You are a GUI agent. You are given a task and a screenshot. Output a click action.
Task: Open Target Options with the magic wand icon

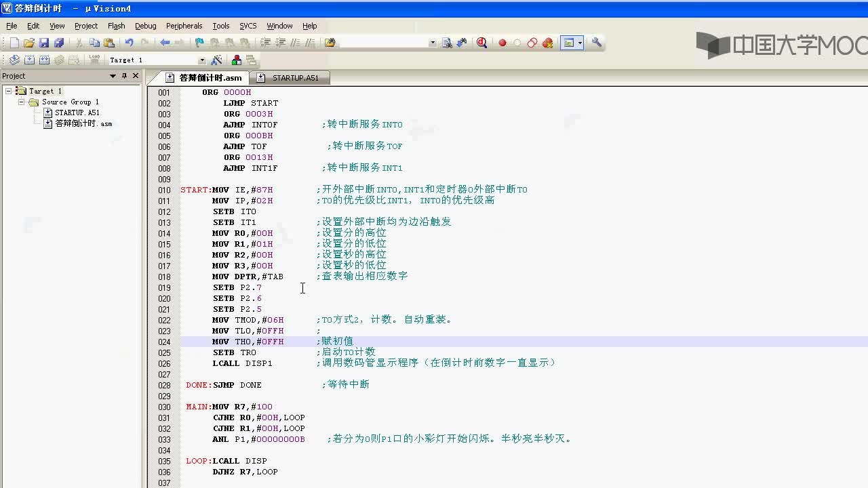point(217,60)
